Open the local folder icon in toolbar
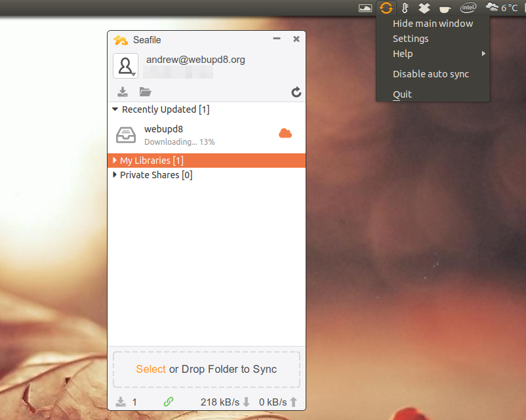526x420 pixels. pyautogui.click(x=145, y=92)
